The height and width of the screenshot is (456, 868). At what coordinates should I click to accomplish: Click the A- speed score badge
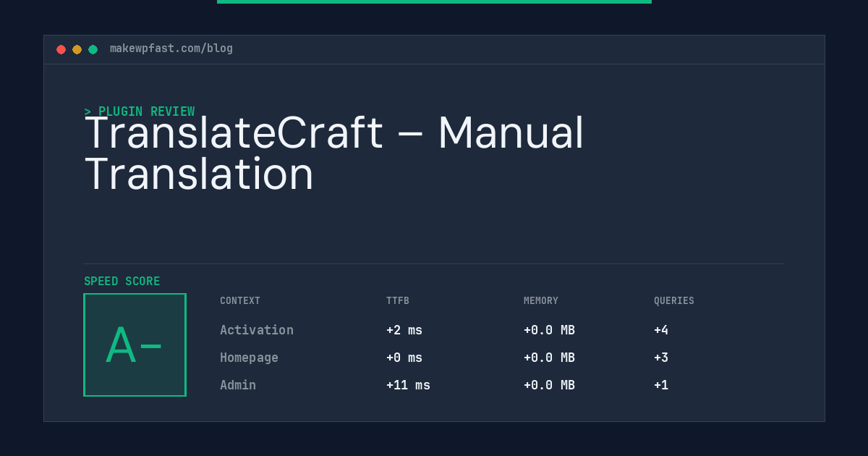point(135,345)
